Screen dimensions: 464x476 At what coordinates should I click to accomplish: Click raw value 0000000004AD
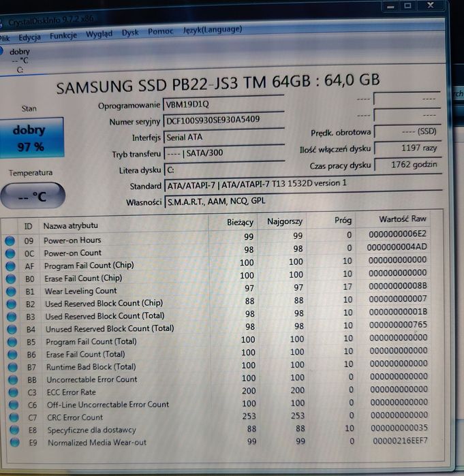point(397,247)
